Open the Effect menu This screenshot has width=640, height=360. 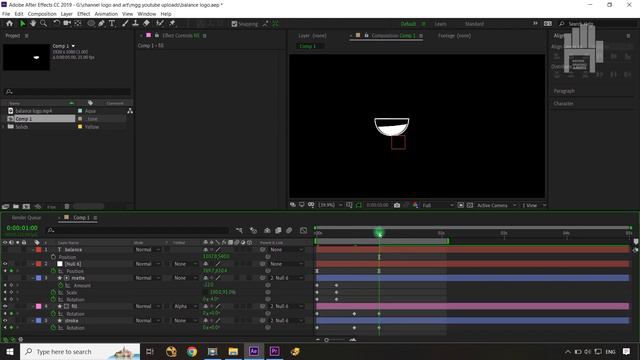(83, 14)
